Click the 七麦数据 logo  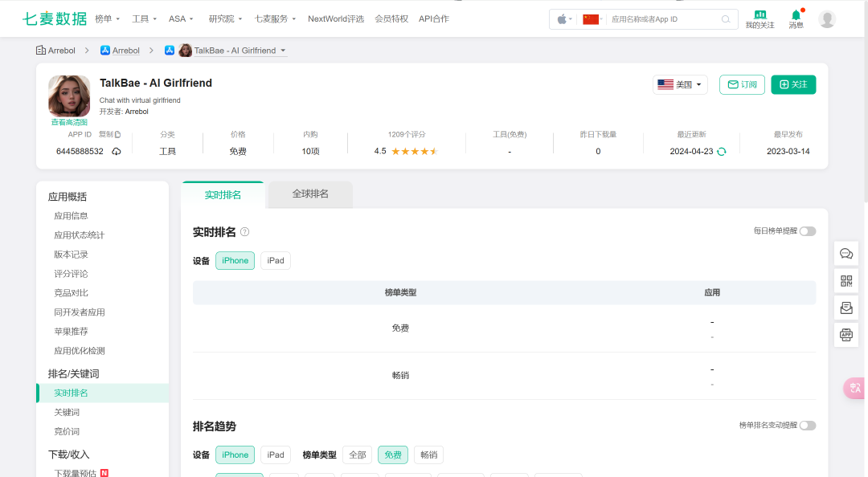[55, 18]
